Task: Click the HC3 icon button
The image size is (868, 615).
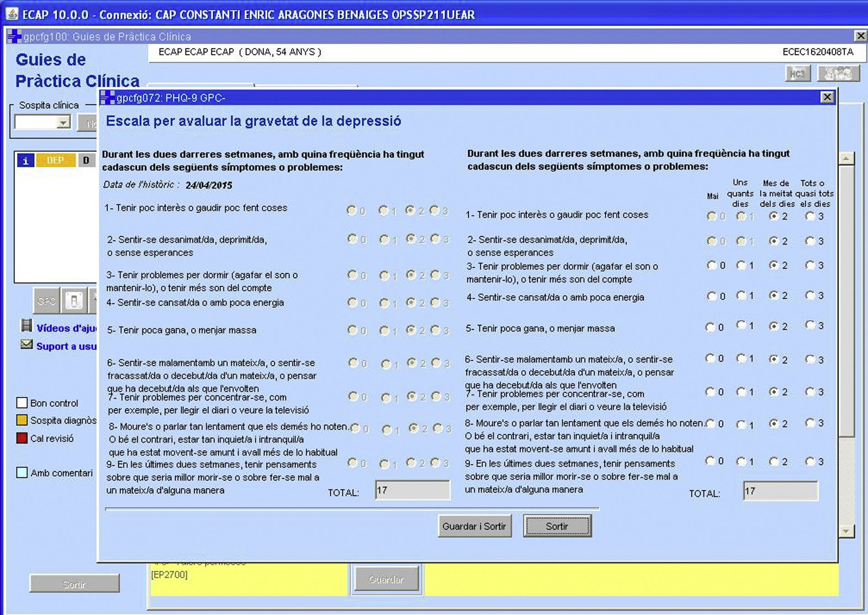Action: coord(797,74)
